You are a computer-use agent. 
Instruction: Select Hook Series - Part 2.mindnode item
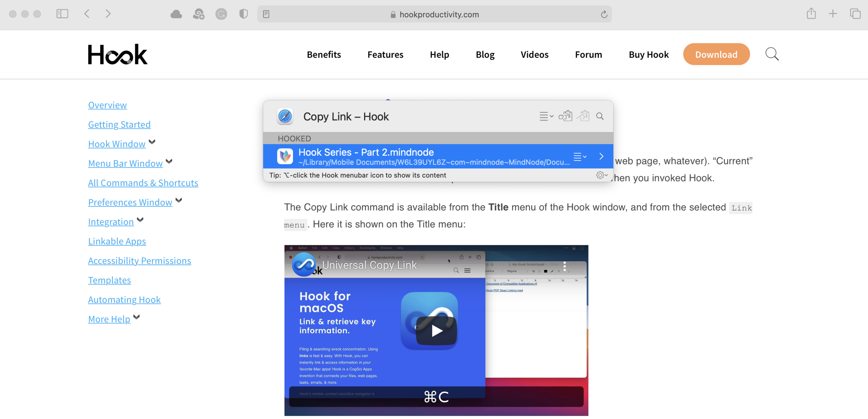point(438,156)
